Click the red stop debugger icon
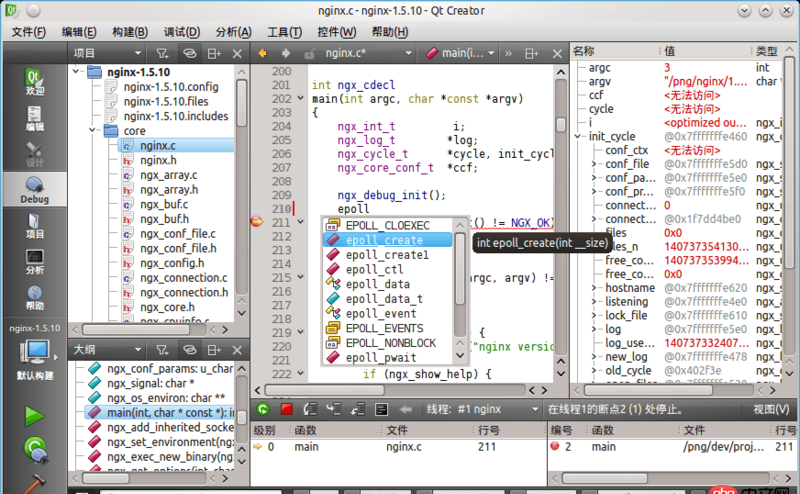 click(x=286, y=409)
